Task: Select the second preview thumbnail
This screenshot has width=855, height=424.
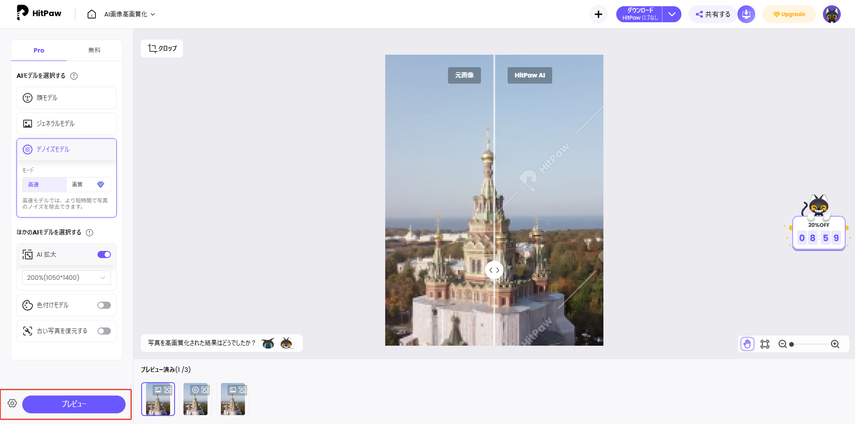Action: tap(196, 399)
